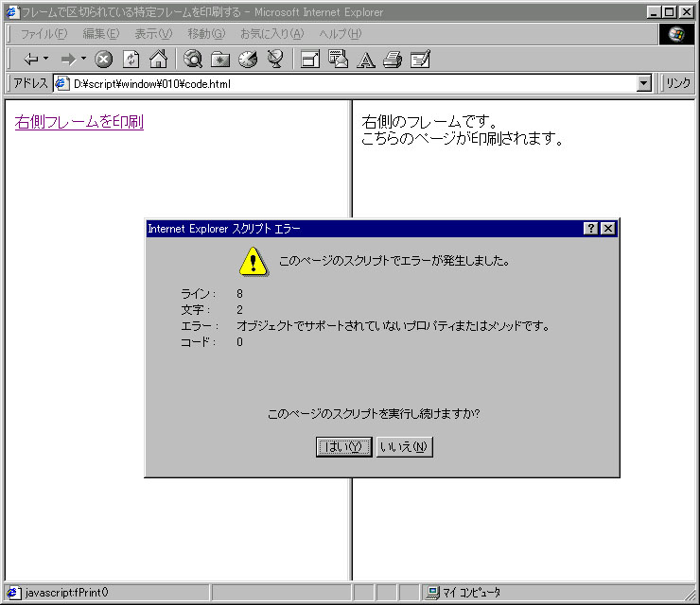The width and height of the screenshot is (700, 605).
Task: Click the 右側のフレームです。text
Action: pyautogui.click(x=429, y=121)
